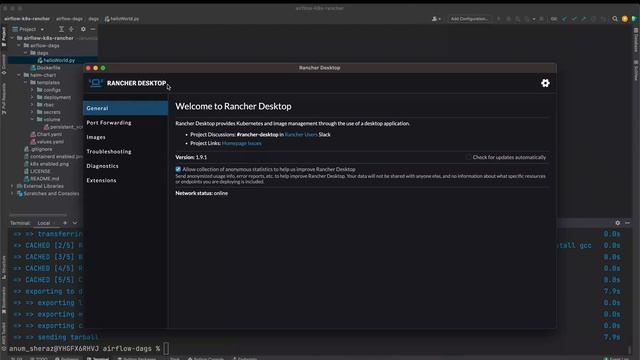This screenshot has width=640, height=360.
Task: Open Port Forwarding section
Action: click(125, 122)
